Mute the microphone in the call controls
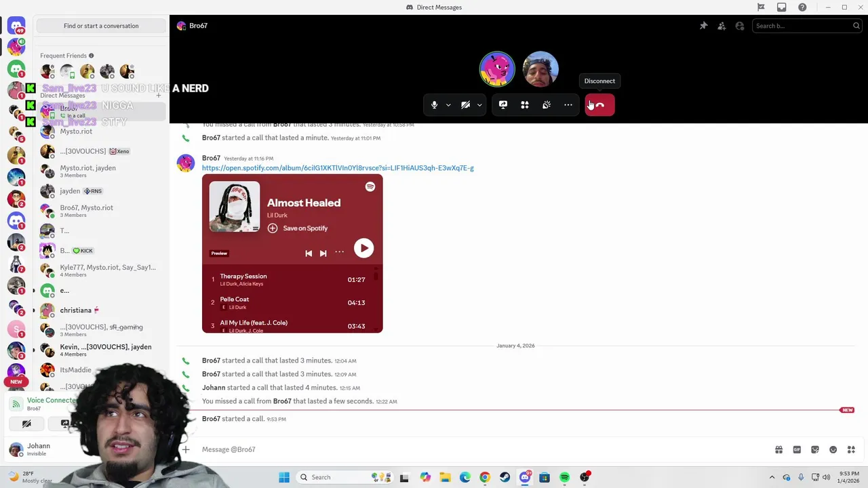Screen dimensions: 868x488 coord(434,105)
